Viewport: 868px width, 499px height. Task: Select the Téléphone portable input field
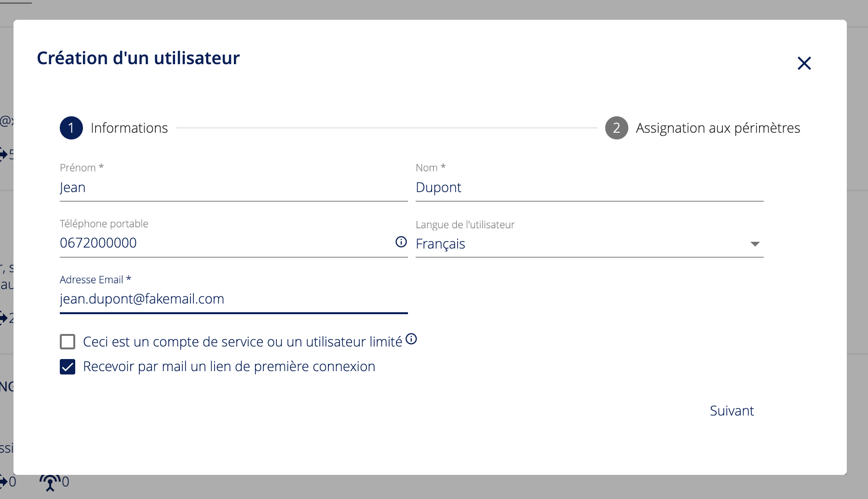224,243
